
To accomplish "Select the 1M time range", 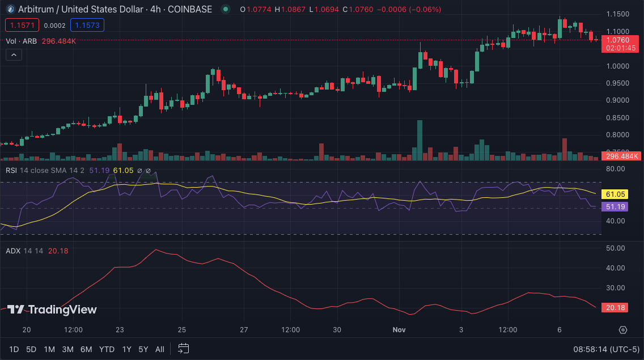I will (49, 349).
